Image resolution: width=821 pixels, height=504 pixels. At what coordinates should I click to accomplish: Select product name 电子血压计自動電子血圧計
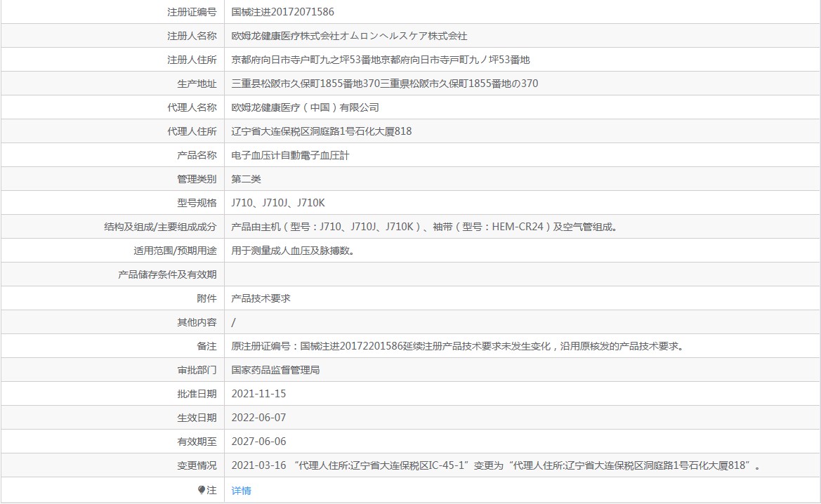290,155
